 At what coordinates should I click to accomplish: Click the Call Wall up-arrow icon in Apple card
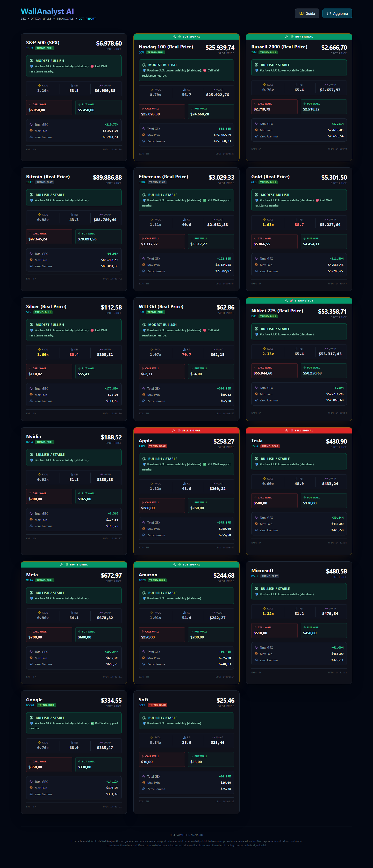[x=143, y=502]
